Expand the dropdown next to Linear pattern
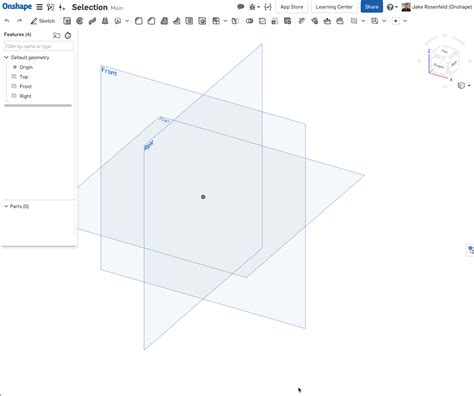Screen dimensions: 474x396 [225, 21]
